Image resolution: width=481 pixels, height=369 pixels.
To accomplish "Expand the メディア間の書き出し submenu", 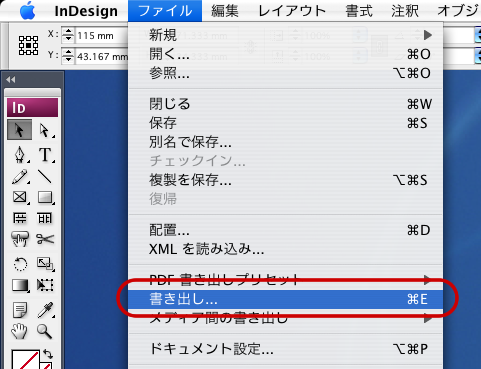I will [286, 318].
